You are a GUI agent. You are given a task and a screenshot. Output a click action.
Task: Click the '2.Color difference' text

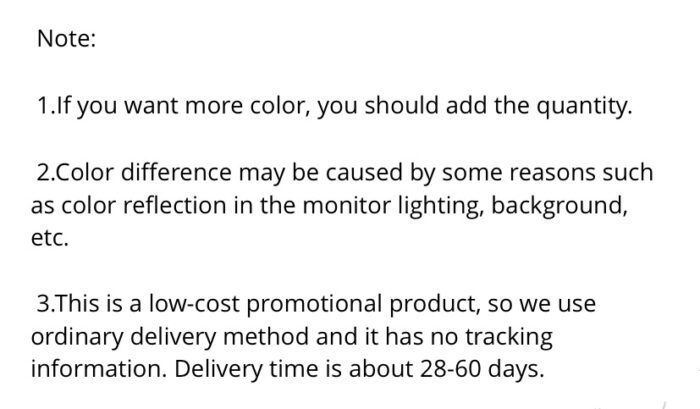pyautogui.click(x=134, y=172)
